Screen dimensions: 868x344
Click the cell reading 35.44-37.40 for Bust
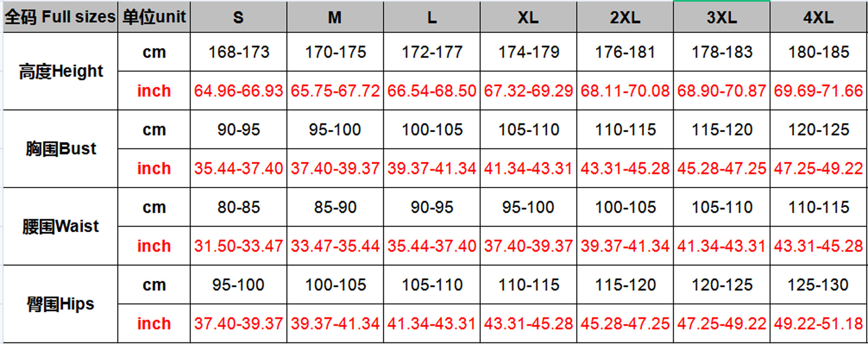239,168
